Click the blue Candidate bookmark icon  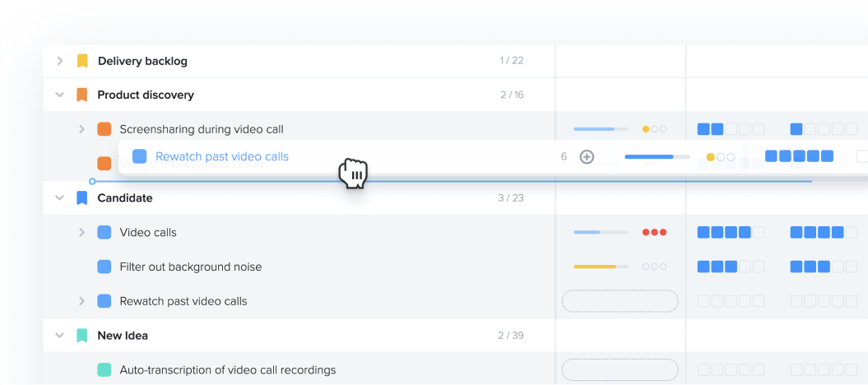82,198
